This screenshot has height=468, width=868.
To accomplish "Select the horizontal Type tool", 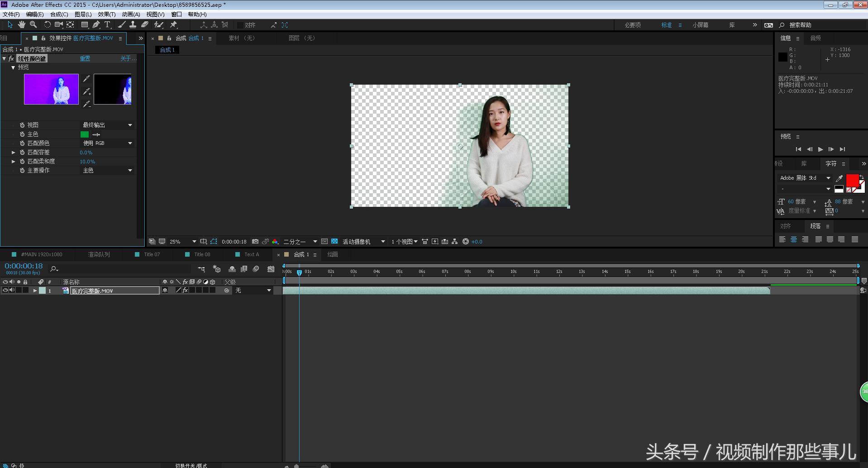I will click(x=107, y=25).
